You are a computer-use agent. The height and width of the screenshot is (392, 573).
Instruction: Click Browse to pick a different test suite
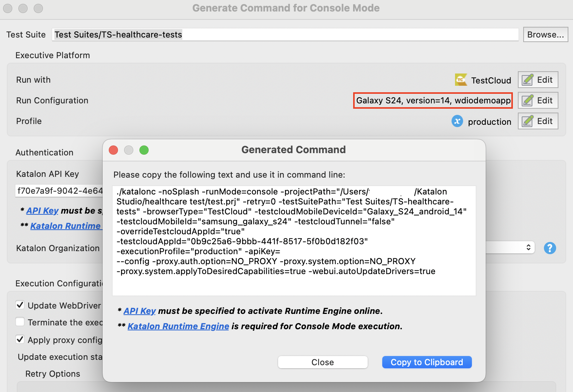point(545,34)
